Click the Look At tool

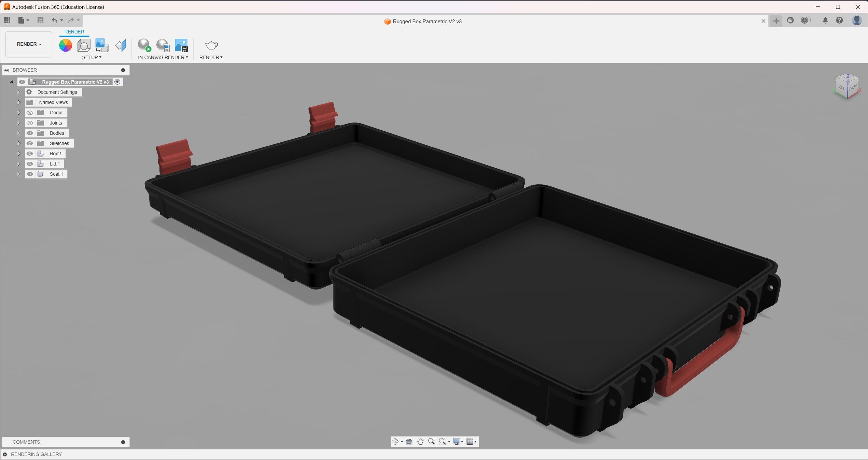coord(409,442)
